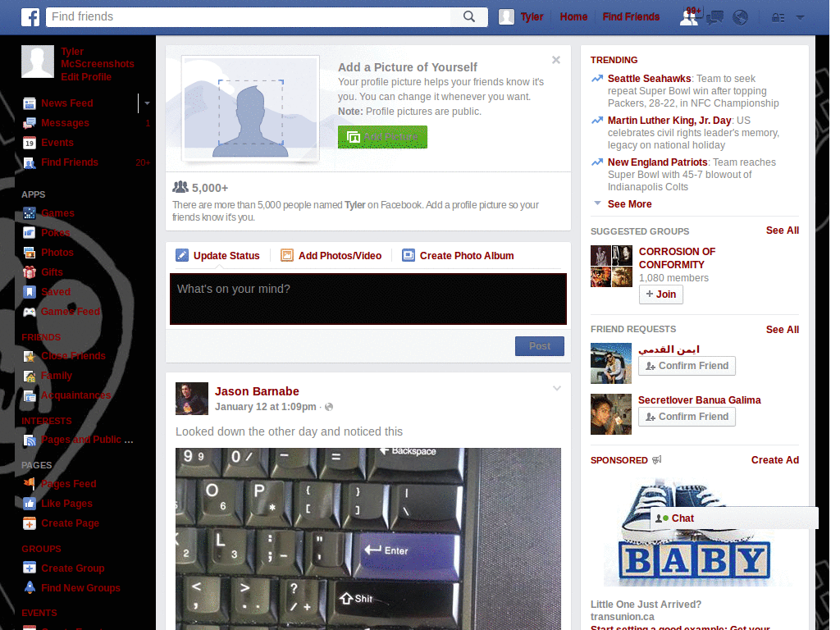Dismiss the Add a Picture card
The image size is (840, 630).
pyautogui.click(x=556, y=60)
